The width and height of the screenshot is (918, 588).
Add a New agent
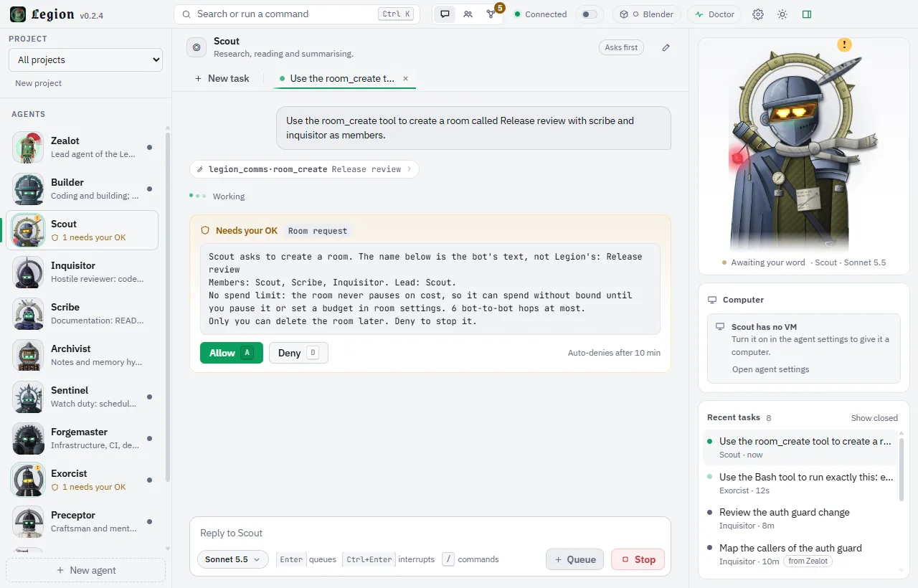[86, 570]
